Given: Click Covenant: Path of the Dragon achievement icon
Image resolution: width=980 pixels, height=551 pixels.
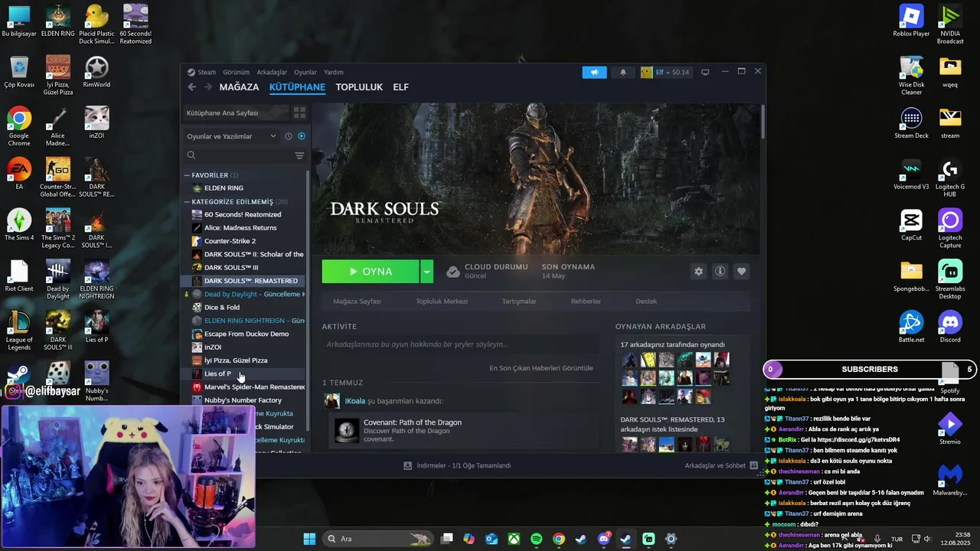Looking at the screenshot, I should coord(347,431).
